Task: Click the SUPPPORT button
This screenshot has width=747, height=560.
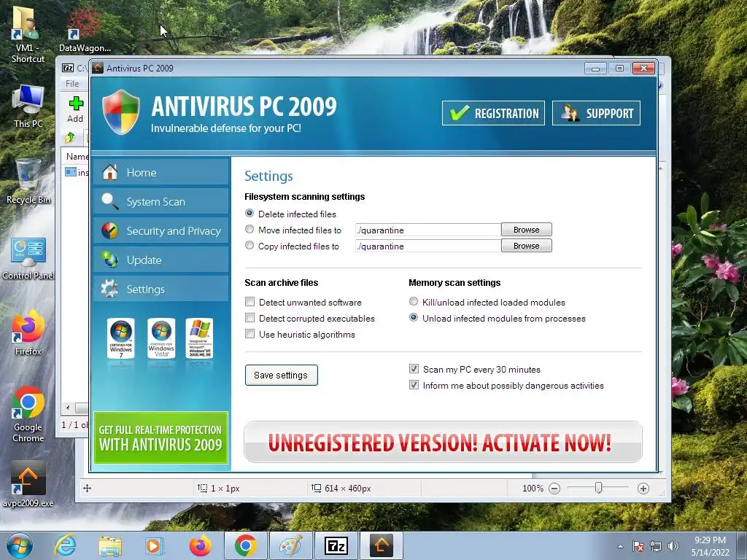Action: (596, 113)
